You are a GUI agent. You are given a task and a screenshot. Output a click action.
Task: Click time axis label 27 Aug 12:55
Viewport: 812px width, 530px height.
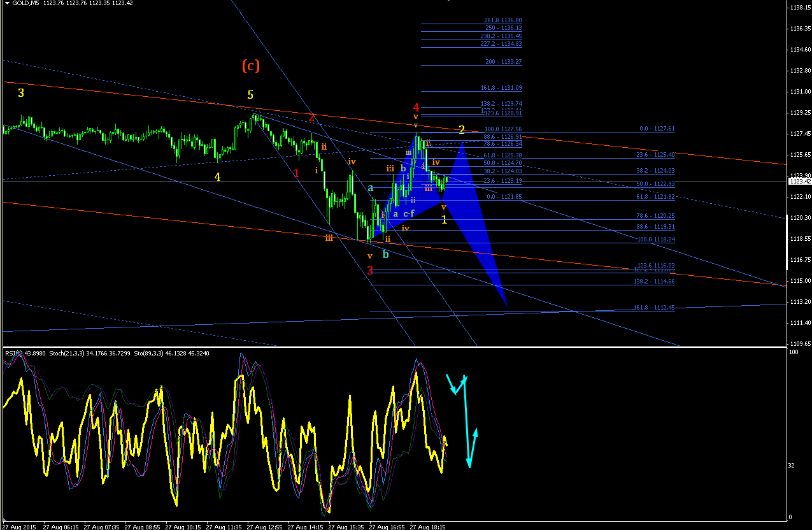(265, 527)
